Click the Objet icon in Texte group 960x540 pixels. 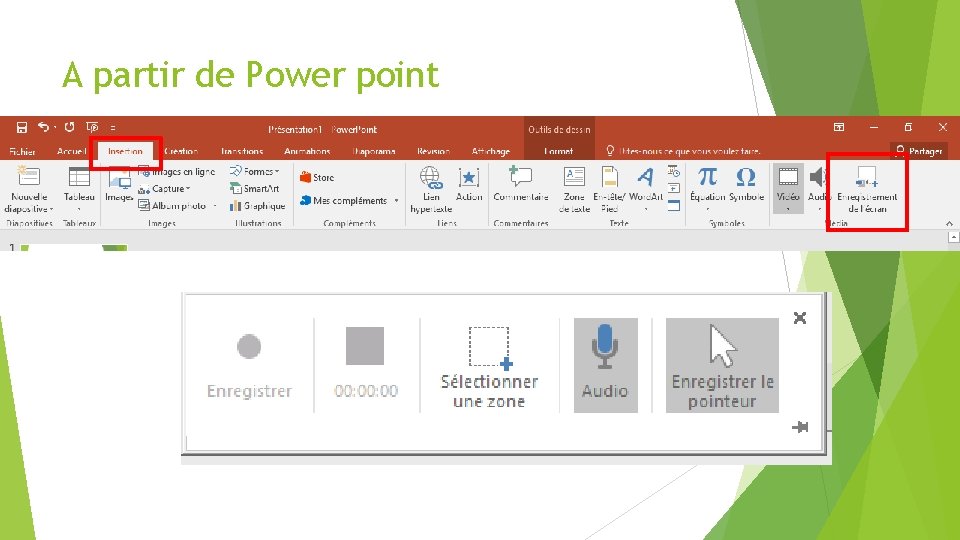coord(673,206)
